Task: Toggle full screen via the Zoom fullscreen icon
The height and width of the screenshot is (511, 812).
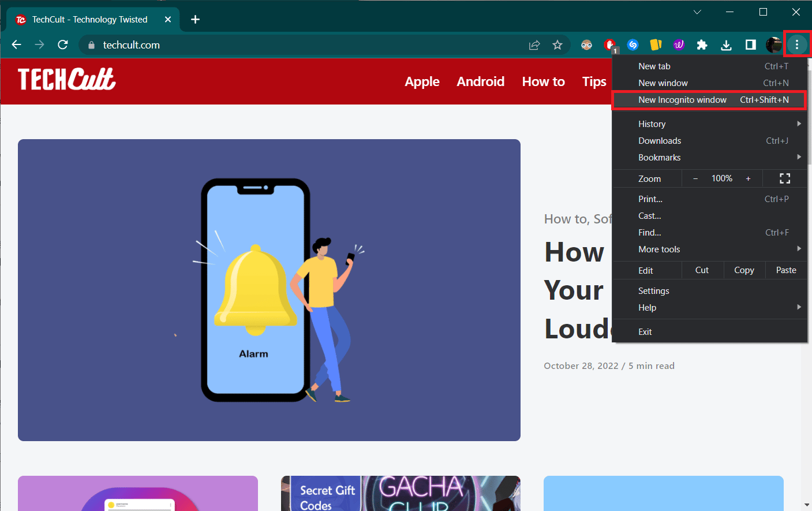Action: click(x=785, y=178)
